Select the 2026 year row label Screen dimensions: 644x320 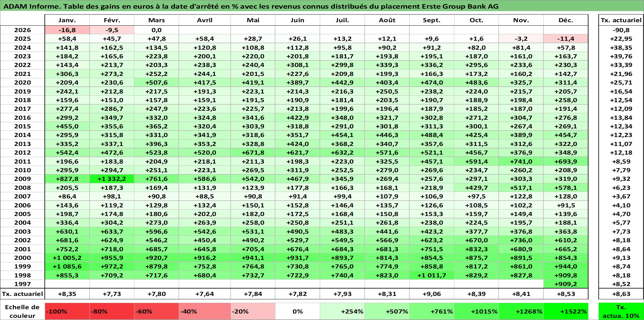click(23, 30)
